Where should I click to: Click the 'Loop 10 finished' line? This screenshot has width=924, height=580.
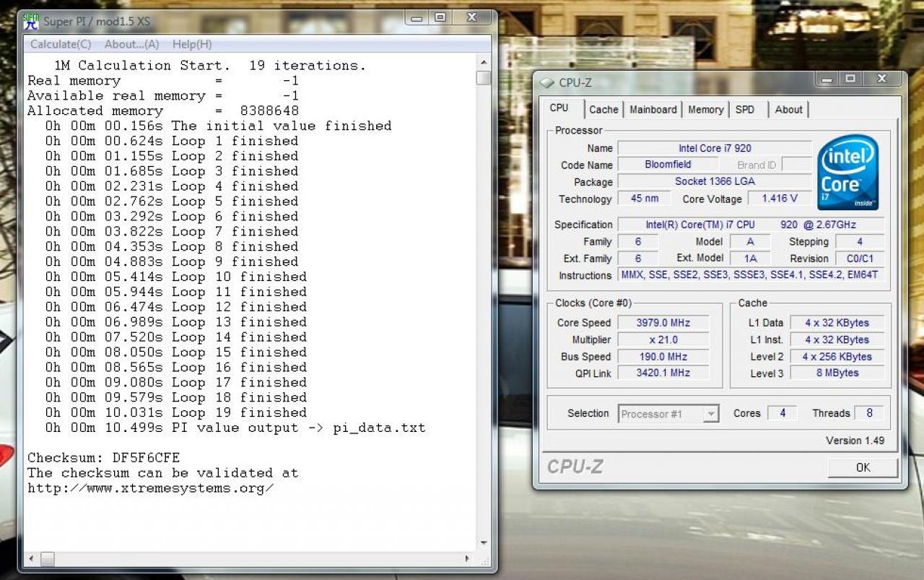click(x=176, y=277)
